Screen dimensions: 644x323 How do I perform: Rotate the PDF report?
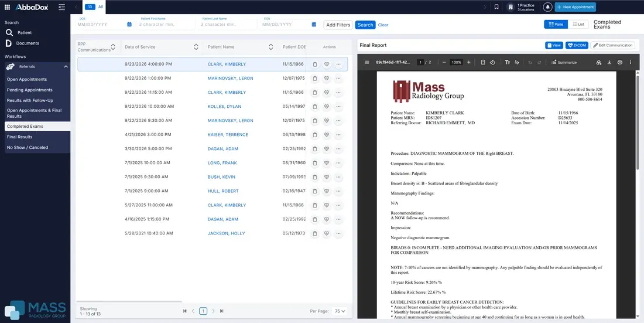pos(492,62)
